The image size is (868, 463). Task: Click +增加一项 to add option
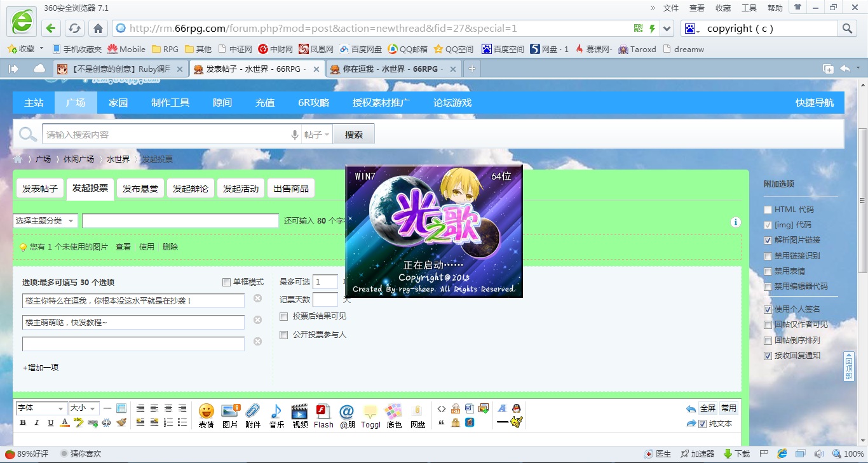[41, 368]
